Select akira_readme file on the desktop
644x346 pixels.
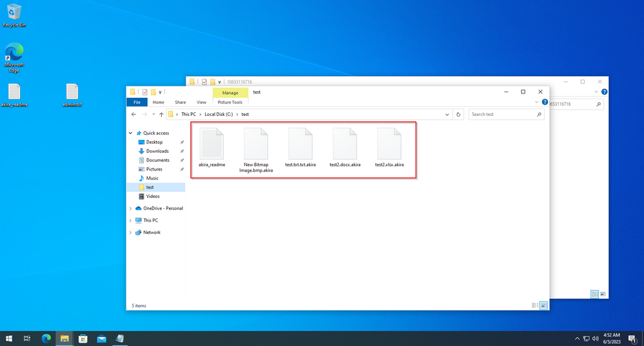coord(14,95)
